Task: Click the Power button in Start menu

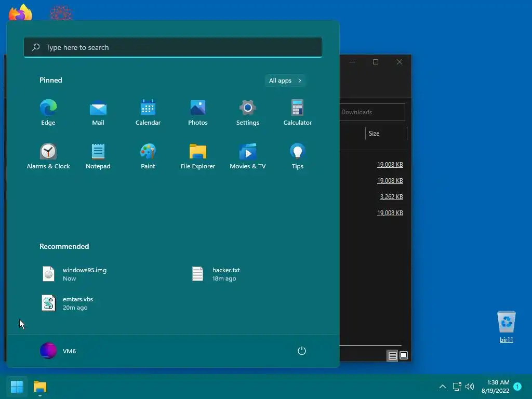Action: (x=302, y=351)
